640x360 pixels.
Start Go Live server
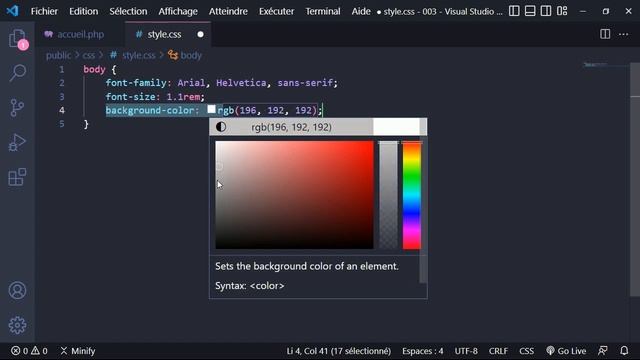(x=566, y=351)
